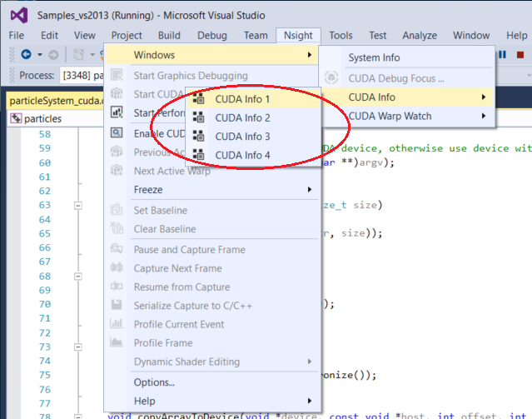Click the Capture Next Frame icon
Screen dimensions: 532x419
pos(117,267)
